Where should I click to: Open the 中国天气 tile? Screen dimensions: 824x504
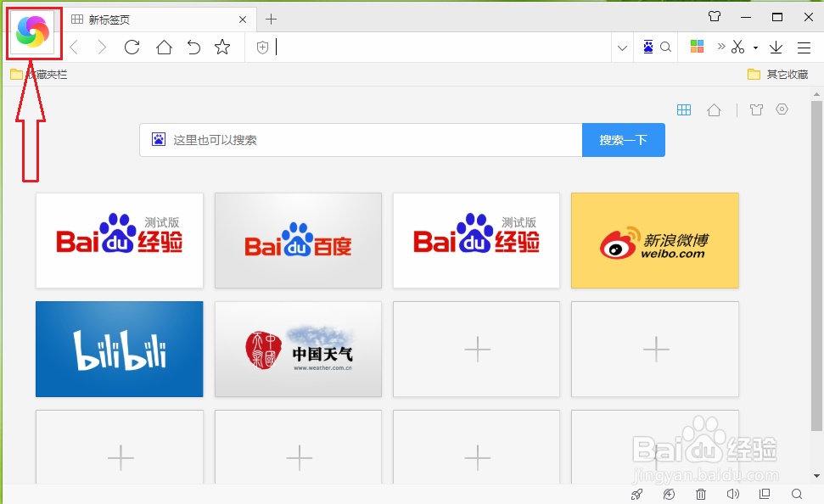[298, 349]
